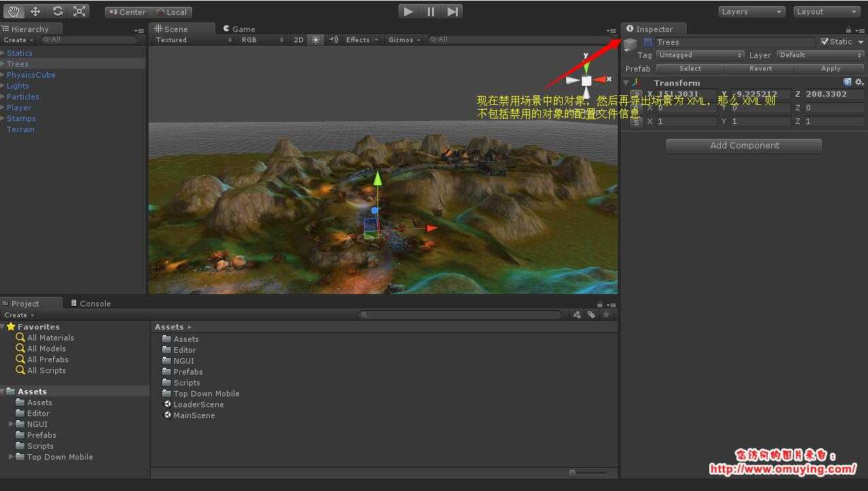Click the Project panel search field

pos(461,315)
